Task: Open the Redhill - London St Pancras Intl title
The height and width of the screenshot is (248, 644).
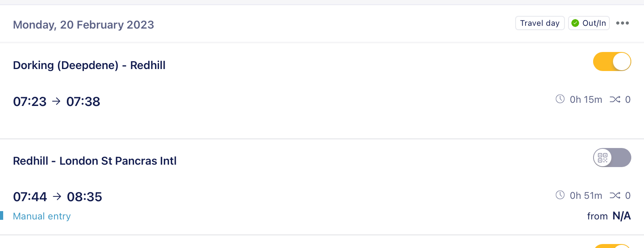Action: [95, 161]
